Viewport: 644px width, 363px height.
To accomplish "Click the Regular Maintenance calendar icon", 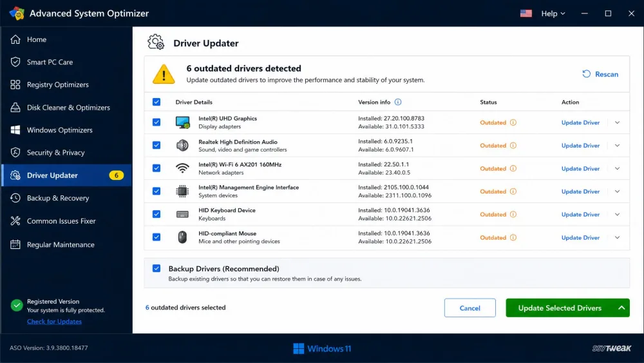I will (x=15, y=244).
